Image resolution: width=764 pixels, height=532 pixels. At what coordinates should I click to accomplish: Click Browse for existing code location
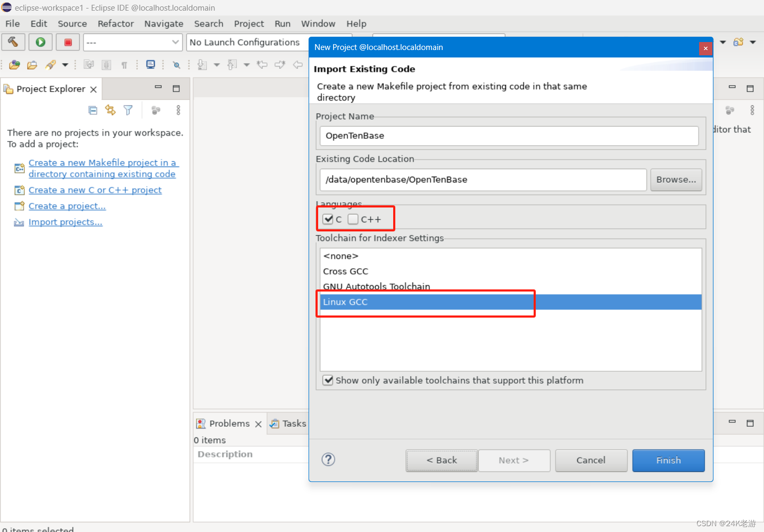tap(676, 180)
